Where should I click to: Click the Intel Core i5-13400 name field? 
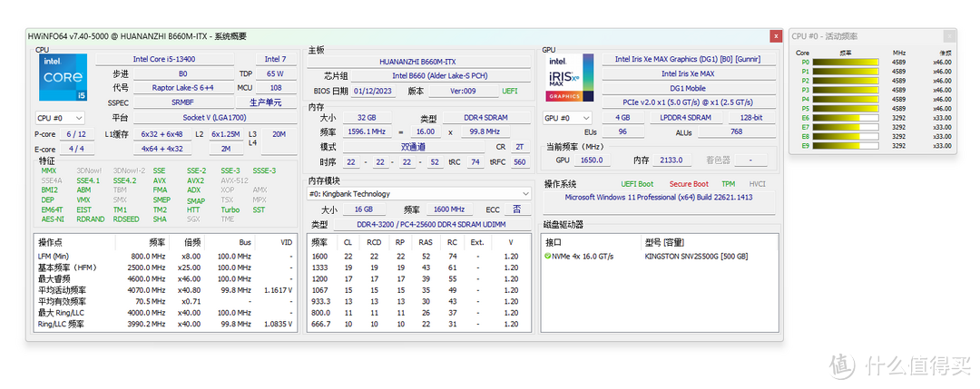pos(165,59)
